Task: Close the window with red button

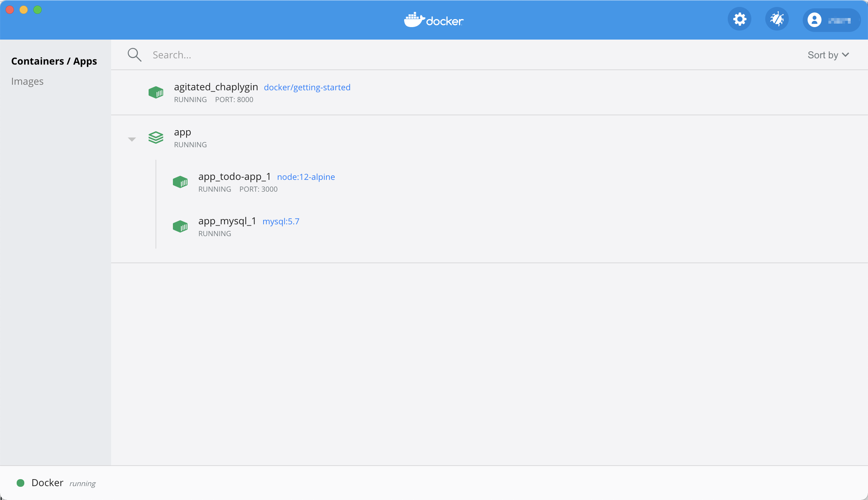Action: (10, 10)
